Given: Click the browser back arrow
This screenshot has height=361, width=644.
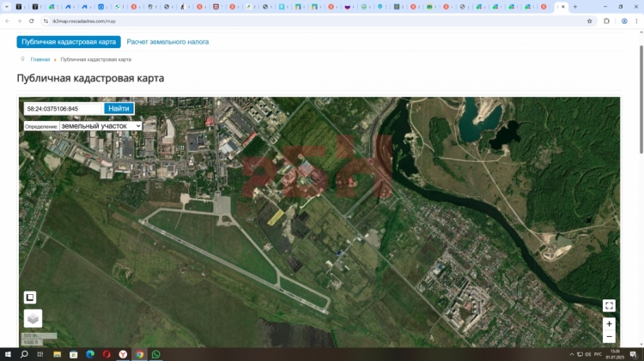Looking at the screenshot, I should pos(8,21).
